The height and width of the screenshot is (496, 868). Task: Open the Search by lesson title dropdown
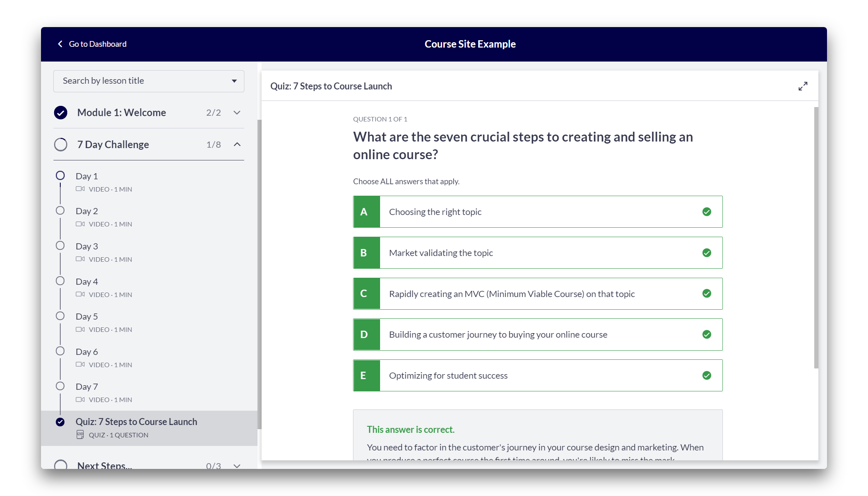pos(149,81)
